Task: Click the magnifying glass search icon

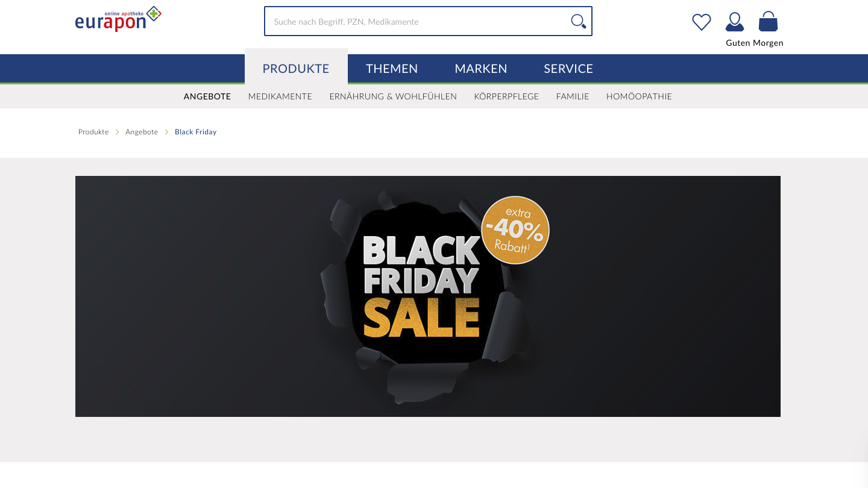Action: pyautogui.click(x=578, y=21)
